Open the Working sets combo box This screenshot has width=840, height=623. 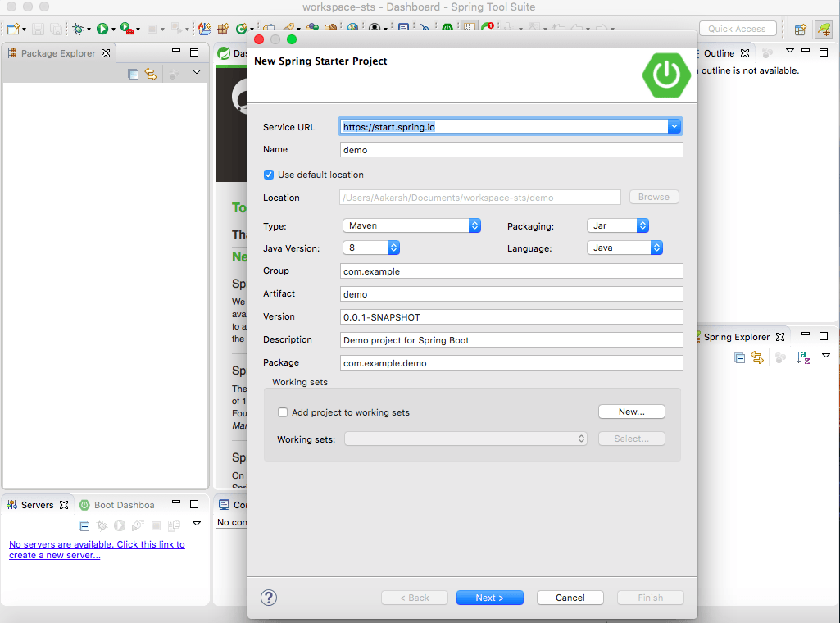[465, 439]
